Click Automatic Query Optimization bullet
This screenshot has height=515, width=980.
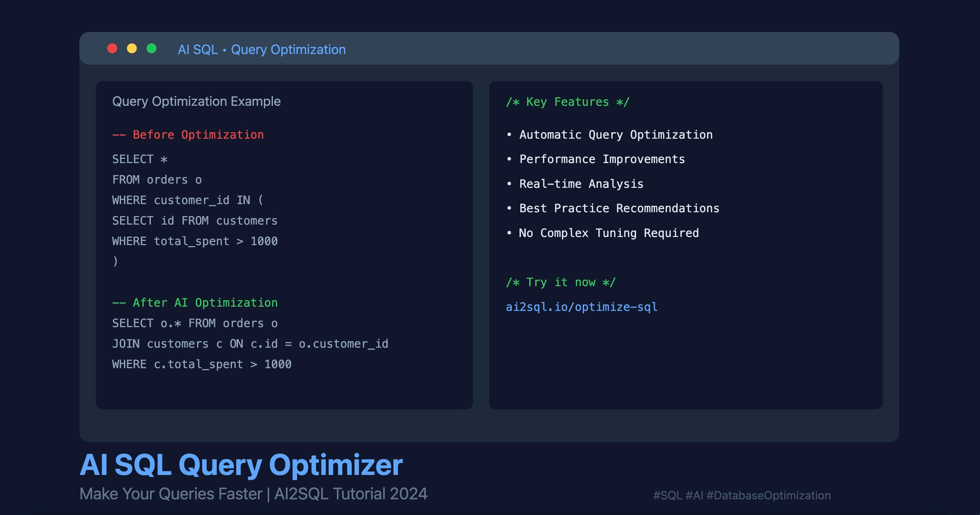[x=616, y=135]
